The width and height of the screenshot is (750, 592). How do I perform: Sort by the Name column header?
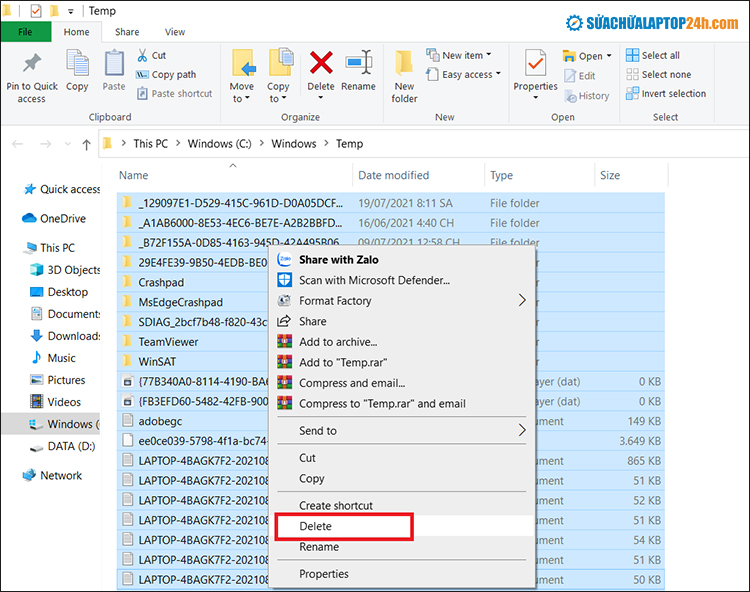[x=133, y=175]
